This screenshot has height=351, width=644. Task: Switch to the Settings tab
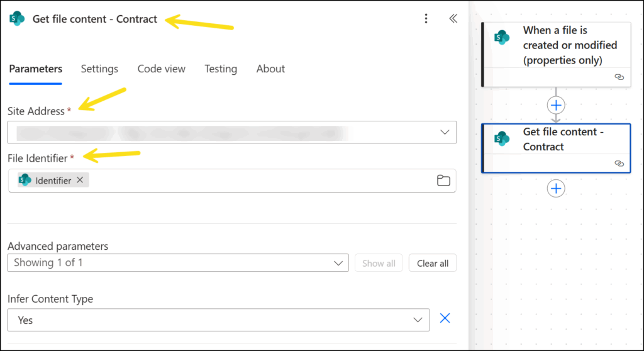point(99,69)
